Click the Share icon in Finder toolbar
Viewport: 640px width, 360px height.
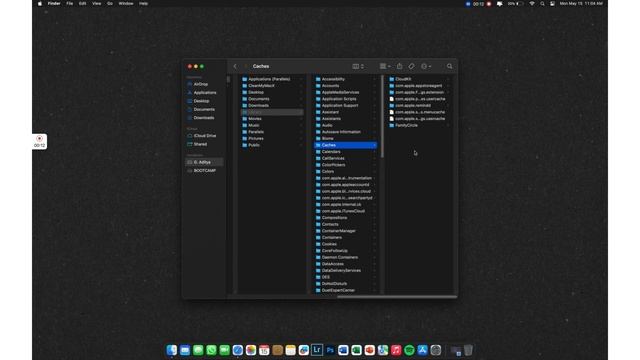click(x=400, y=66)
